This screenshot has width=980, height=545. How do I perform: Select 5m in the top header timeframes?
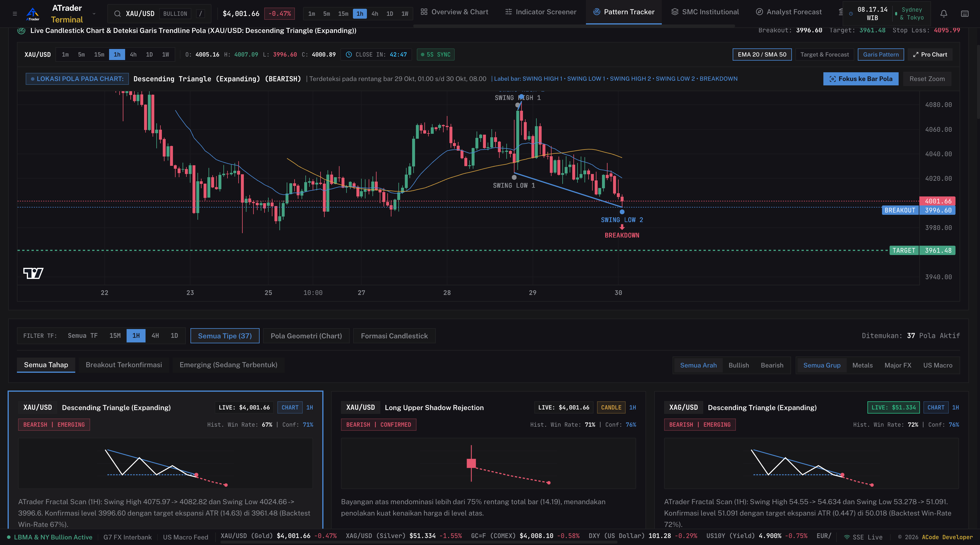[x=326, y=14]
